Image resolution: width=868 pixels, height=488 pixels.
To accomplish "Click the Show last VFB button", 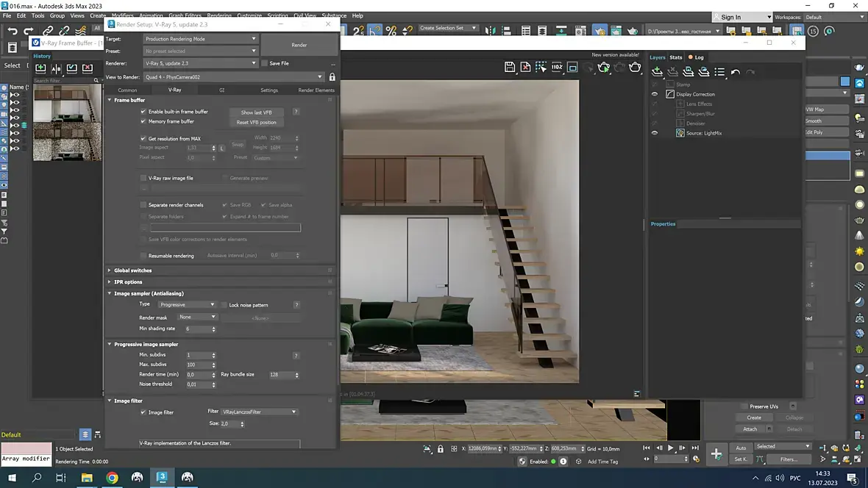I will tap(256, 112).
